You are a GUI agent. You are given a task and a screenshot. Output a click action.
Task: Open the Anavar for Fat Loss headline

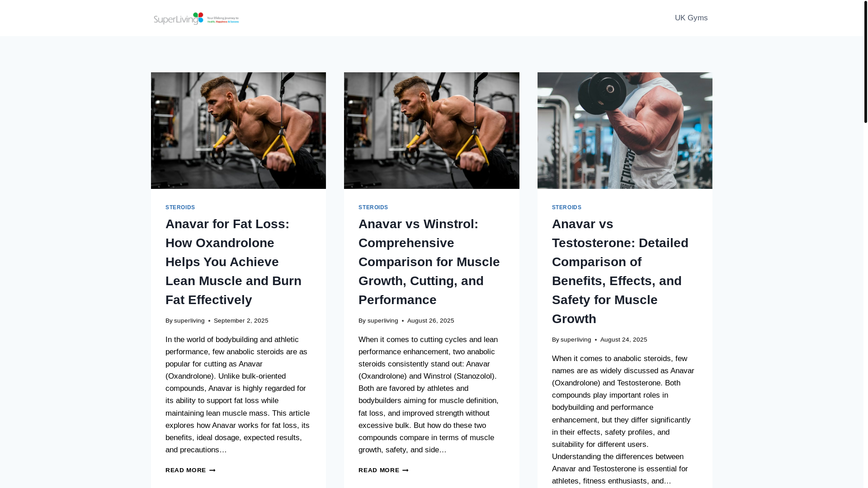click(x=233, y=262)
